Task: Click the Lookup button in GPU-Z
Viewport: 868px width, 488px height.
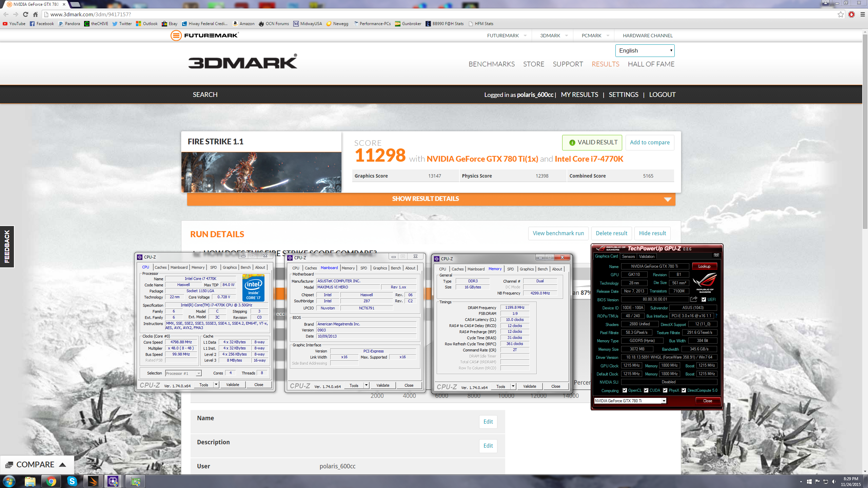Action: (704, 266)
